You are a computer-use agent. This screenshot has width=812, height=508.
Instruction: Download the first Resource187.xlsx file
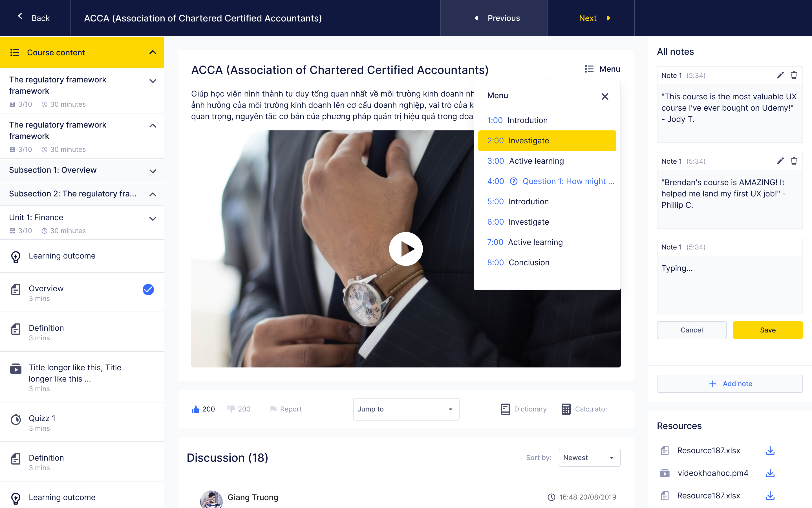(x=770, y=450)
